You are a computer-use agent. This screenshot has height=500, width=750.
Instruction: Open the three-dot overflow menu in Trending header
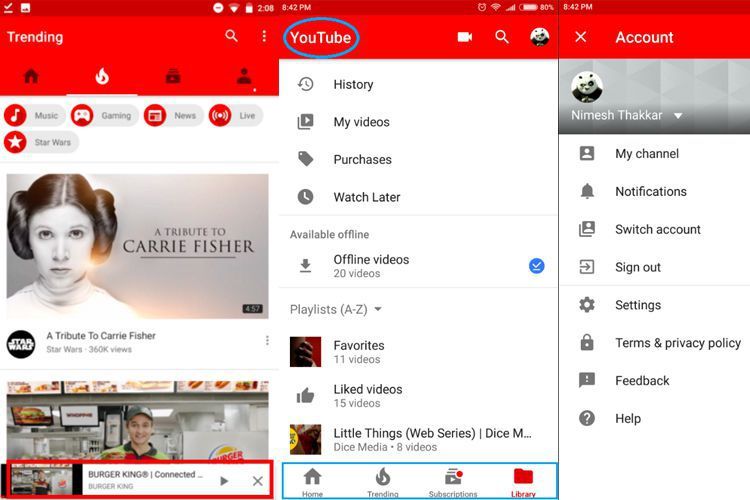point(264,37)
